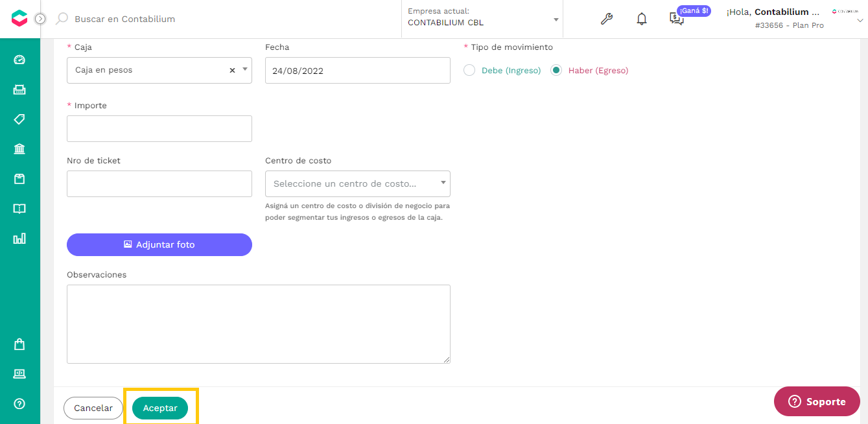
Task: Open the open book sidebar icon
Action: pyautogui.click(x=19, y=209)
